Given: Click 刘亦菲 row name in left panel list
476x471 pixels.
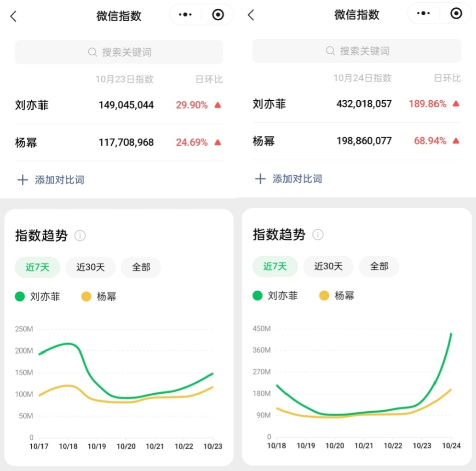Looking at the screenshot, I should coord(32,105).
